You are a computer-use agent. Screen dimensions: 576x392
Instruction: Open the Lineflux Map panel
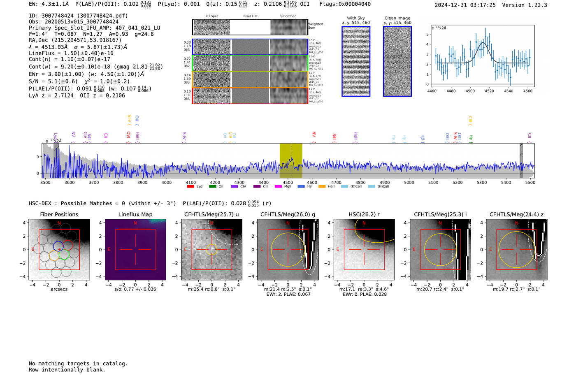click(x=135, y=250)
